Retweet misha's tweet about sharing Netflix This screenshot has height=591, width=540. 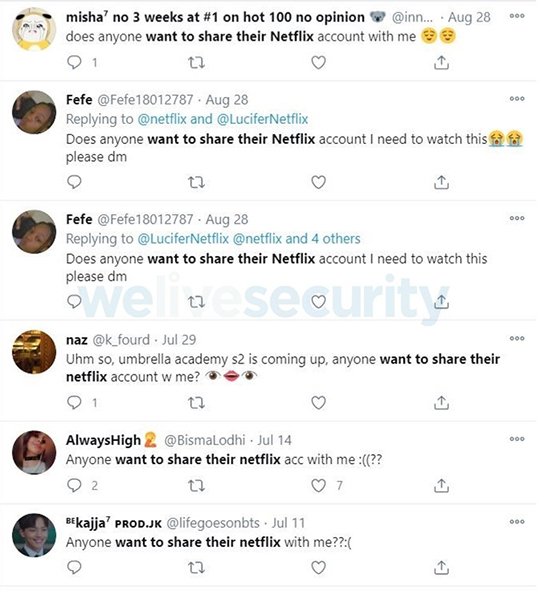pos(196,62)
